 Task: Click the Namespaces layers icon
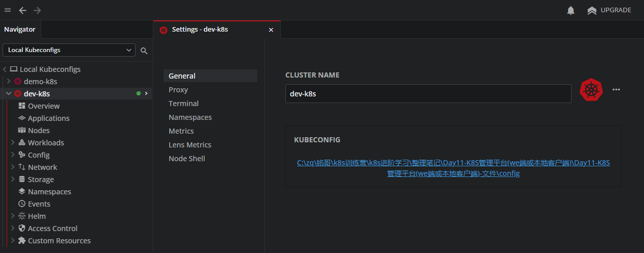tap(22, 191)
